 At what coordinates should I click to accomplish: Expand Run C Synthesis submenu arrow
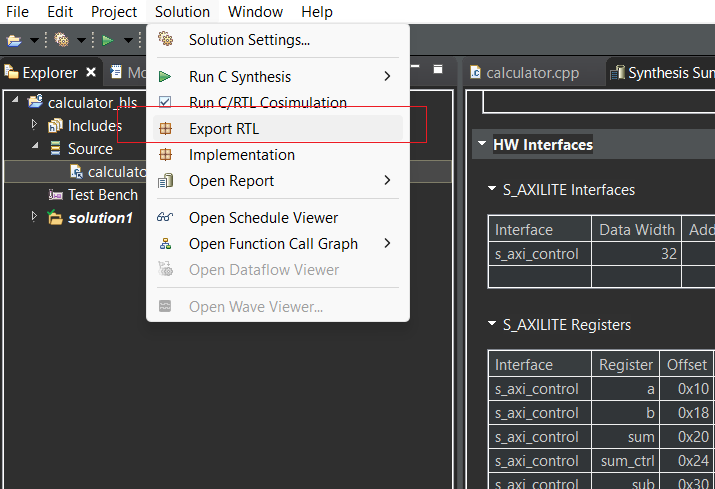pos(387,76)
